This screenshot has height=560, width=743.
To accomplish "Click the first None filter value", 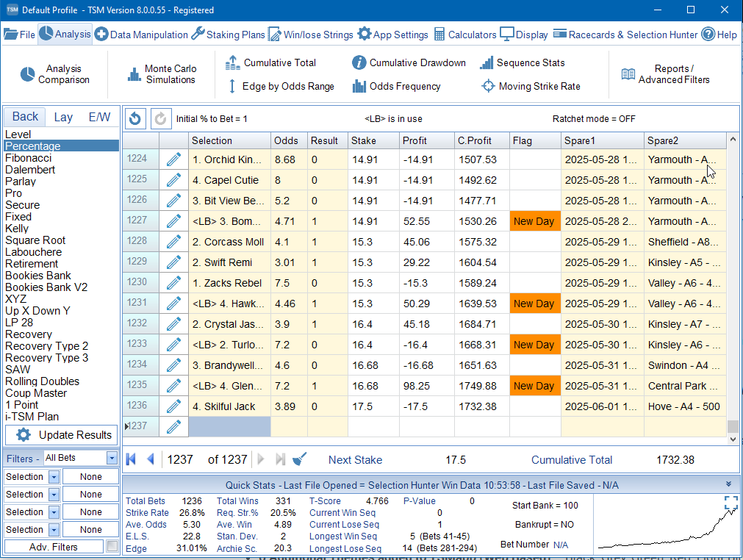I will point(90,477).
